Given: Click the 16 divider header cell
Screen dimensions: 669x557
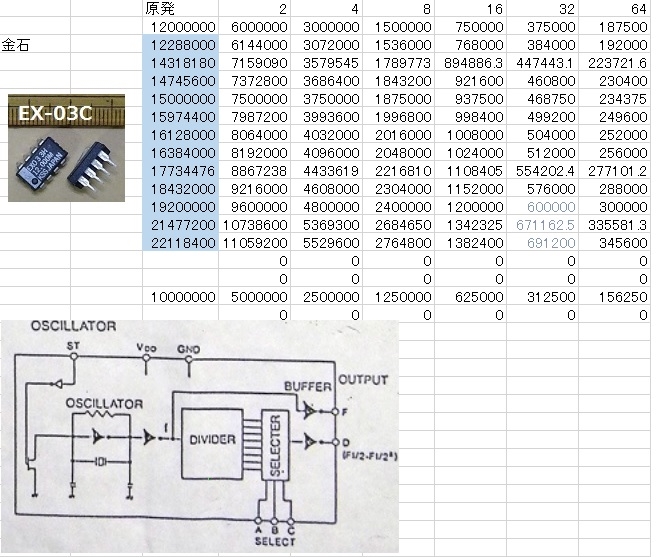Looking at the screenshot, I should (471, 9).
